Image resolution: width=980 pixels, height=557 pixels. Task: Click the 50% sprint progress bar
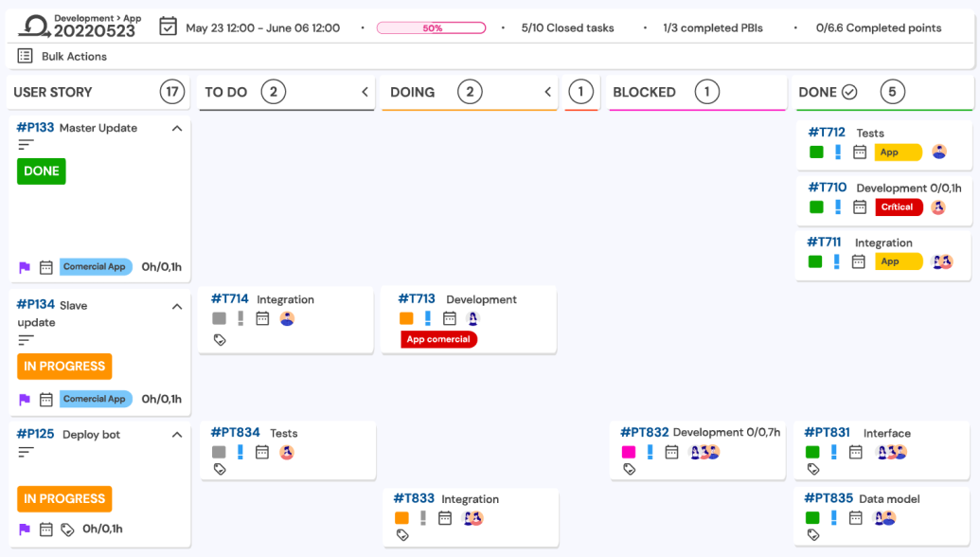tap(431, 28)
